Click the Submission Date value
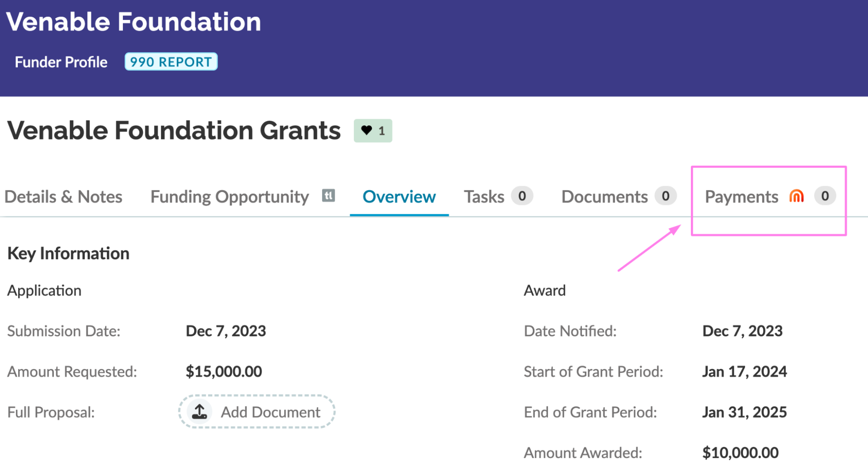Image resolution: width=868 pixels, height=474 pixels. point(226,331)
